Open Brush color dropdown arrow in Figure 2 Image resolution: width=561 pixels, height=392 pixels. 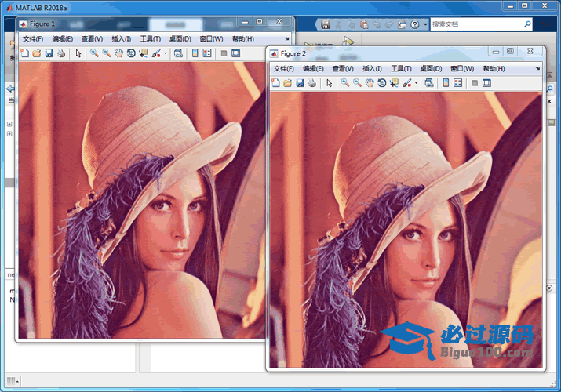(416, 83)
